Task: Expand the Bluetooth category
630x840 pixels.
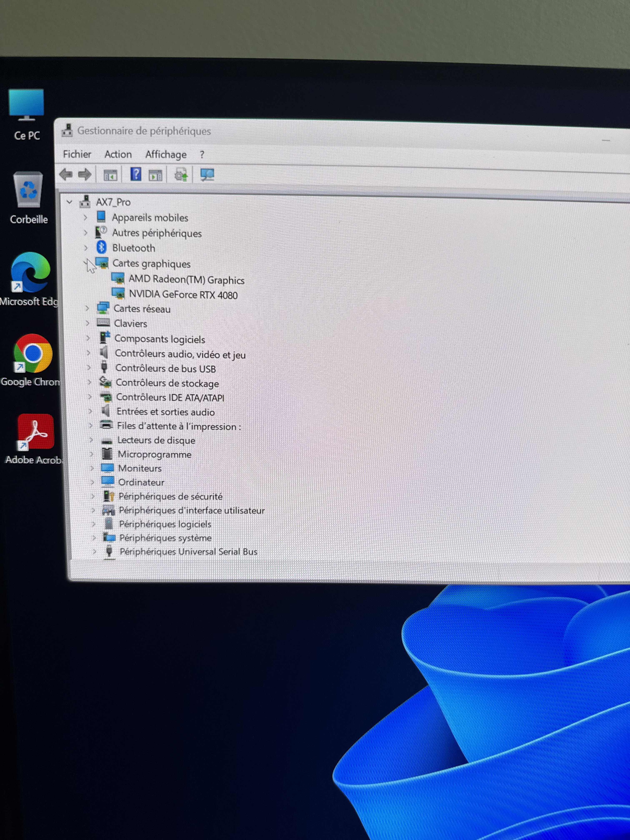Action: [86, 248]
